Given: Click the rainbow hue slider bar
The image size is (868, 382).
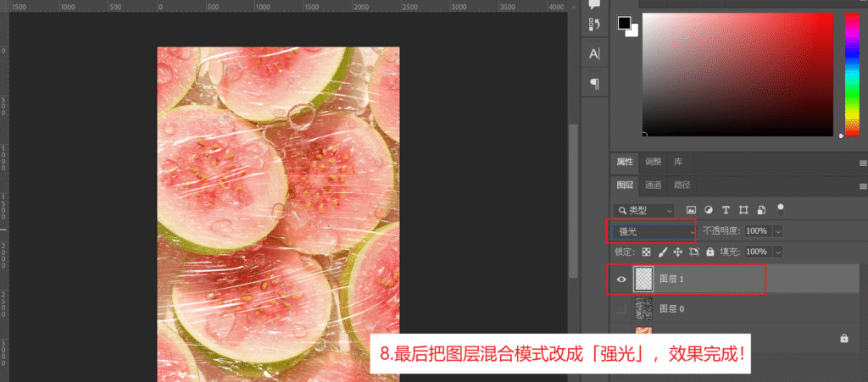Looking at the screenshot, I should [x=852, y=74].
